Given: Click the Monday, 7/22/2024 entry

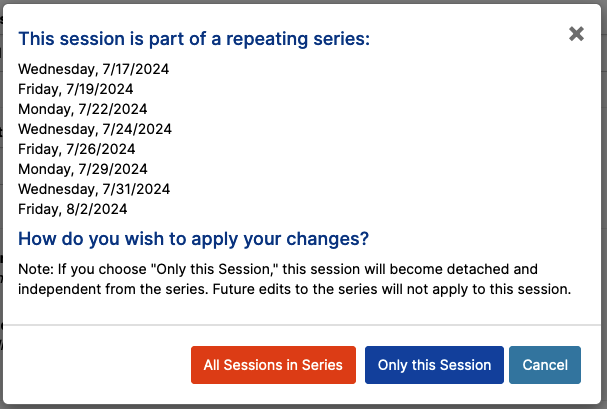Looking at the screenshot, I should point(82,109).
